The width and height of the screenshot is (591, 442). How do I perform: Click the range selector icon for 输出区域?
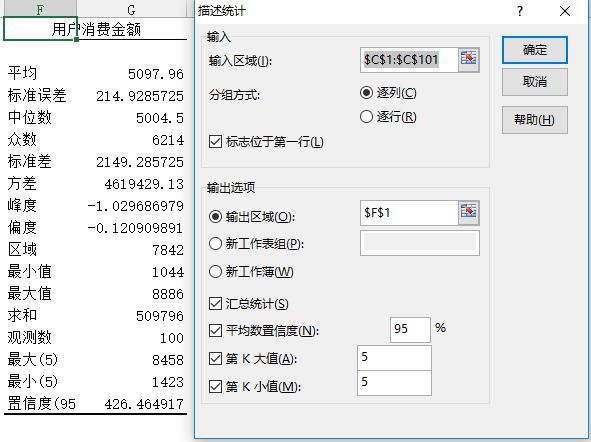pyautogui.click(x=469, y=213)
